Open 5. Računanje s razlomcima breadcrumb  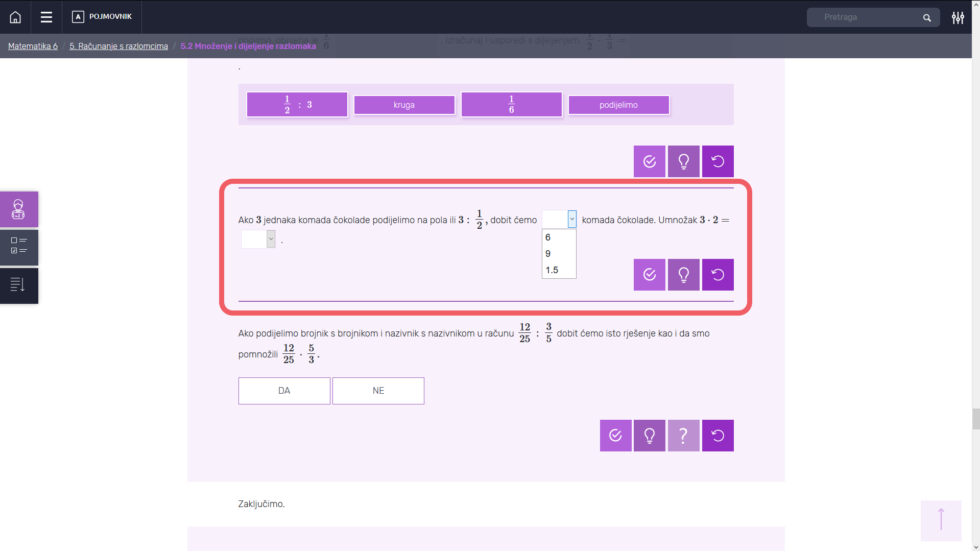point(118,46)
